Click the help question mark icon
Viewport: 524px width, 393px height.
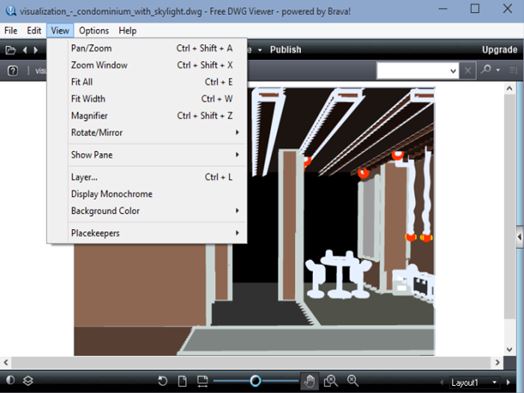tap(13, 71)
